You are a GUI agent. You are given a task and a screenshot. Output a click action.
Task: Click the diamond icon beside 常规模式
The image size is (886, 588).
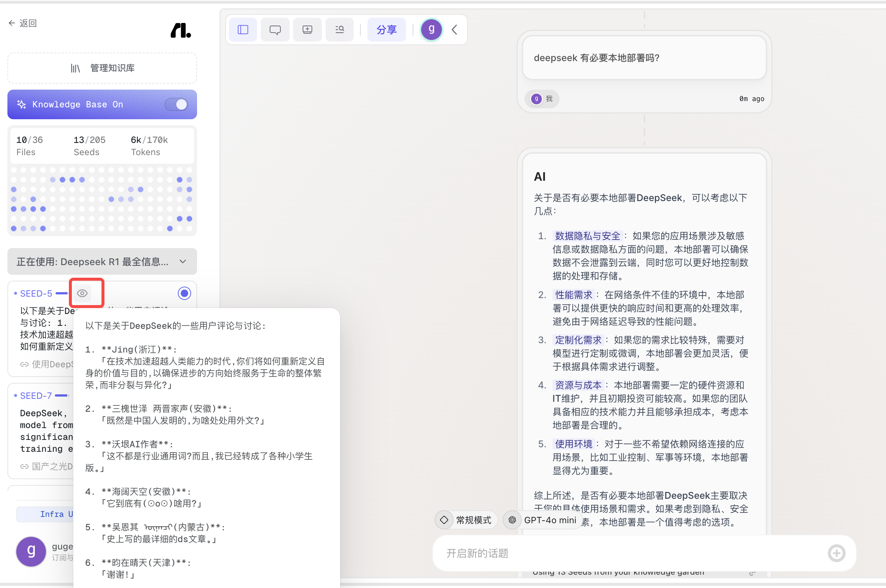444,520
